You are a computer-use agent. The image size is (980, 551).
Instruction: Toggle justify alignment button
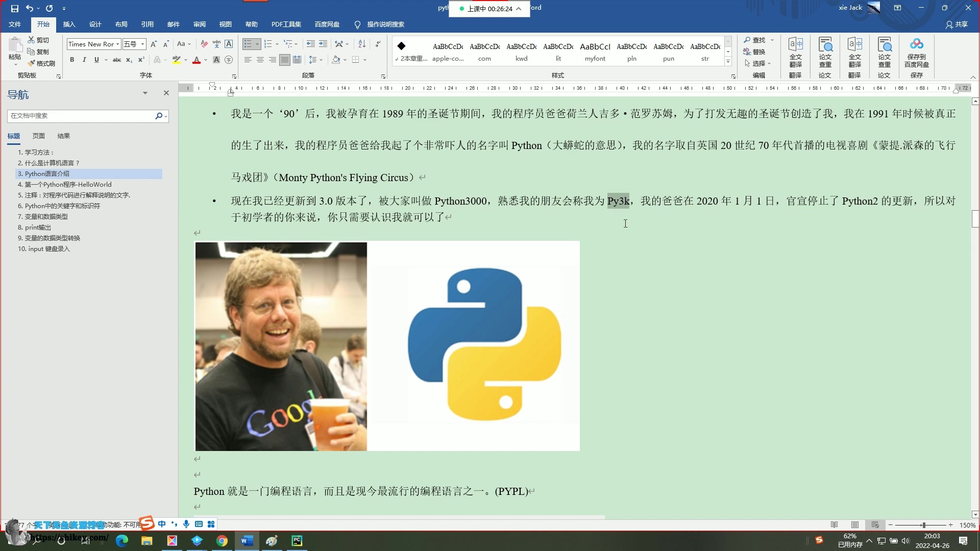click(x=284, y=60)
